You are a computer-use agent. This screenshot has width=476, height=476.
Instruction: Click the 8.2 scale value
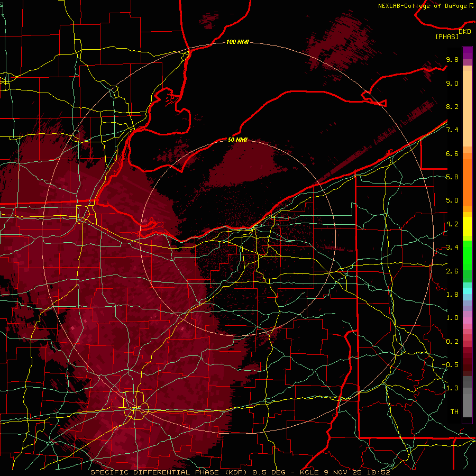[x=452, y=106]
